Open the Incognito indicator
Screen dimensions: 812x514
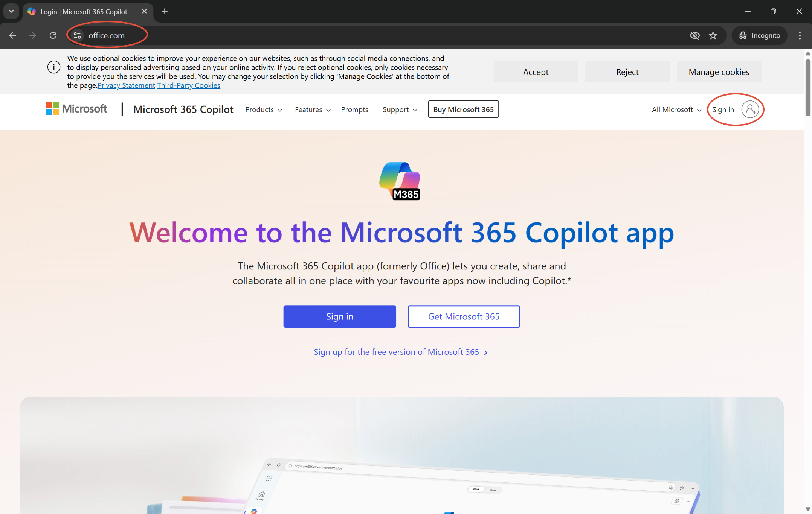[x=759, y=35]
